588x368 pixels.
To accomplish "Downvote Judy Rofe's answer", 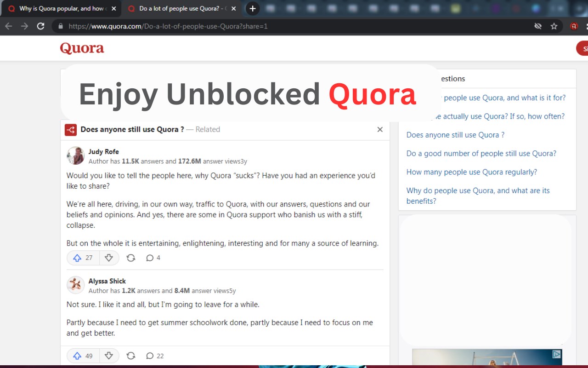I will pyautogui.click(x=109, y=258).
